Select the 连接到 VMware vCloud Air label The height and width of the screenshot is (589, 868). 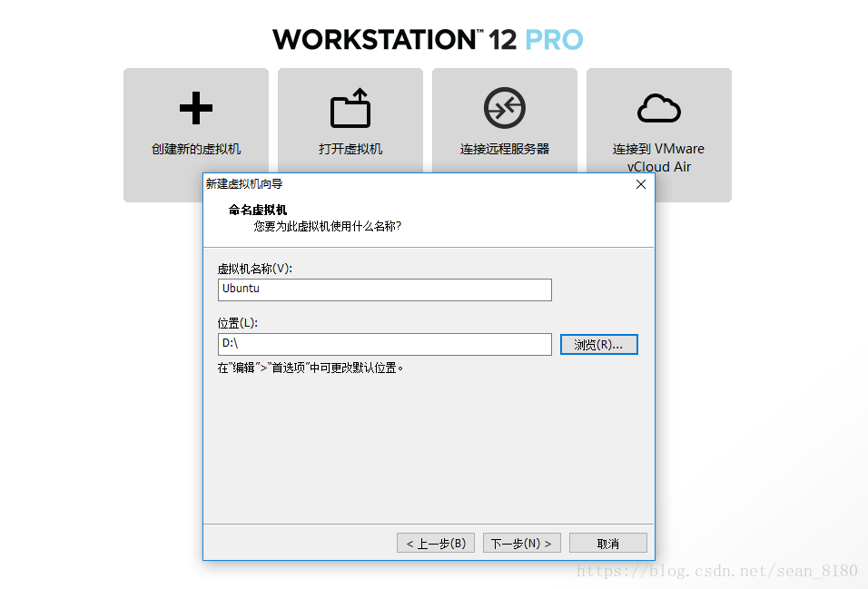[659, 158]
